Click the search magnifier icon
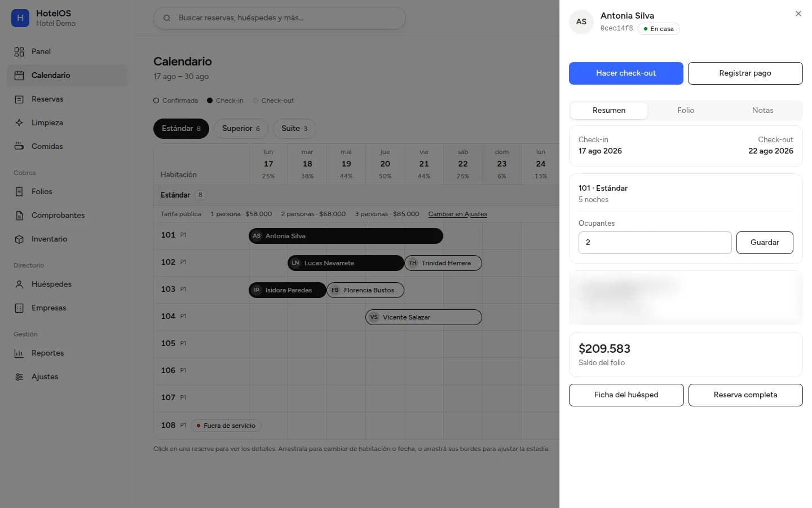The height and width of the screenshot is (508, 812). pos(167,18)
